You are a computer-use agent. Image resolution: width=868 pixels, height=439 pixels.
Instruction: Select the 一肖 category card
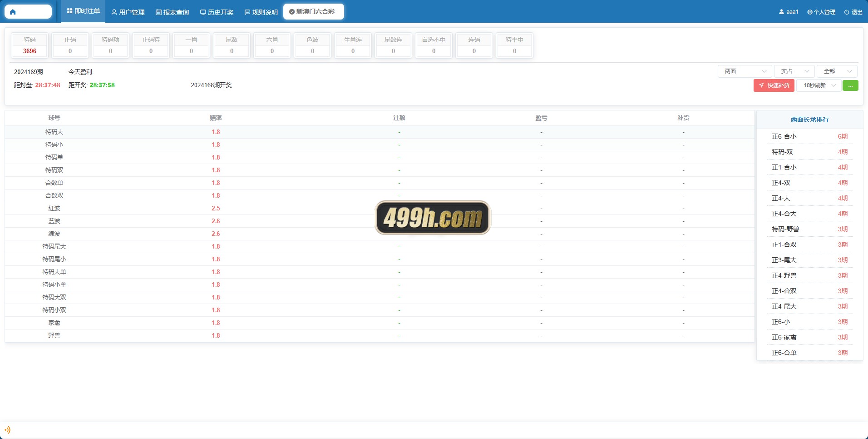(x=191, y=45)
